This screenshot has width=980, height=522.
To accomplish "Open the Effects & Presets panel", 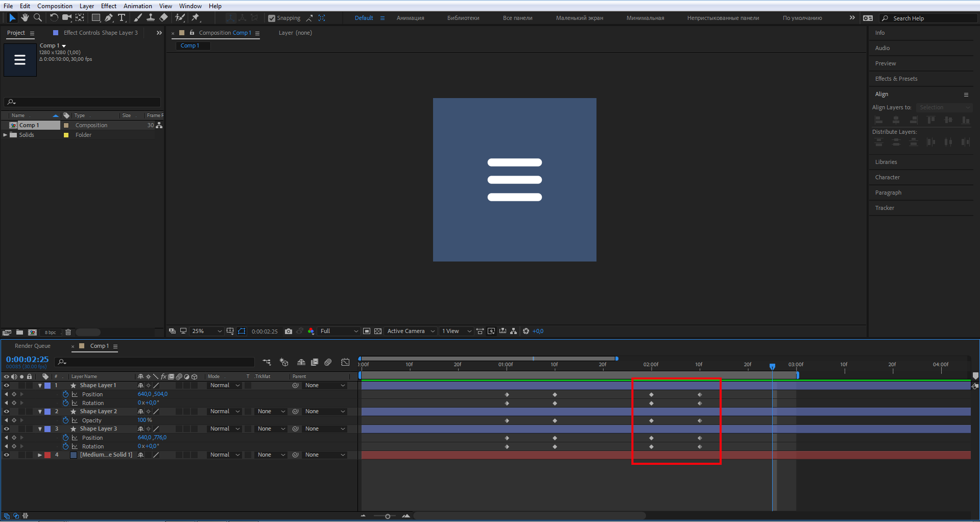I will (896, 79).
